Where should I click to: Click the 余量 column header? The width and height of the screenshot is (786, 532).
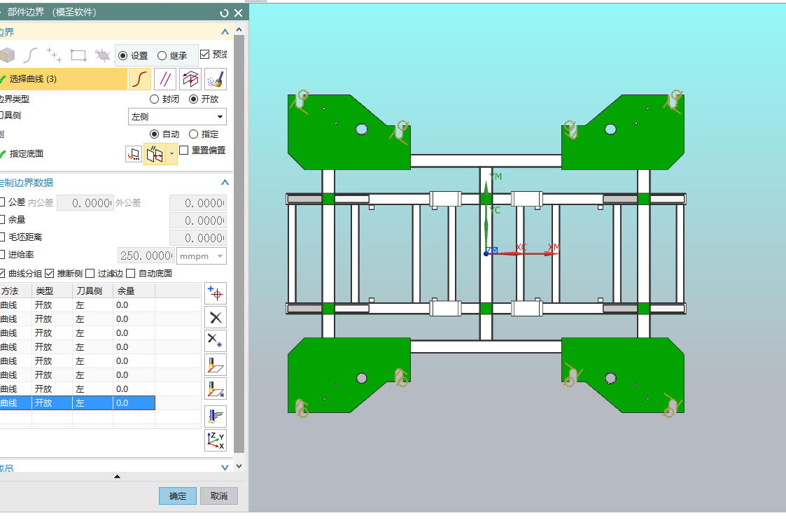[x=134, y=290]
